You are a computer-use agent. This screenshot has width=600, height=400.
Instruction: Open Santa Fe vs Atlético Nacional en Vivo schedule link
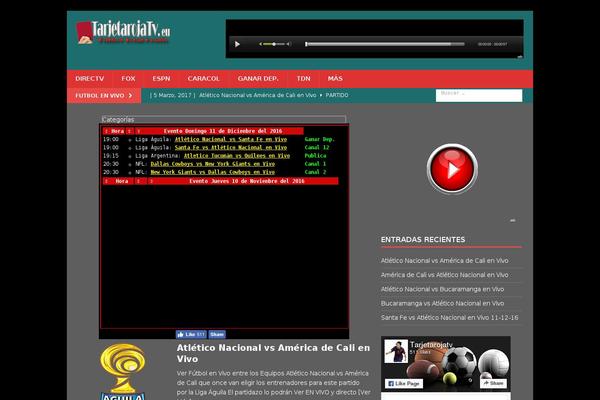click(231, 147)
